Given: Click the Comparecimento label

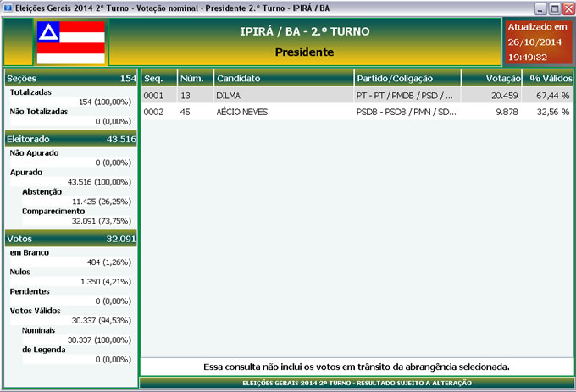Looking at the screenshot, I should [53, 212].
